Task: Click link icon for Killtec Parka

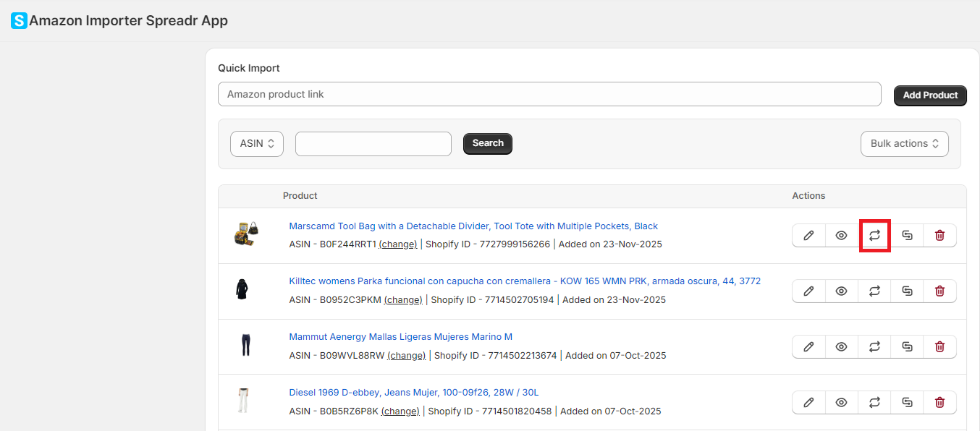Action: (x=907, y=291)
